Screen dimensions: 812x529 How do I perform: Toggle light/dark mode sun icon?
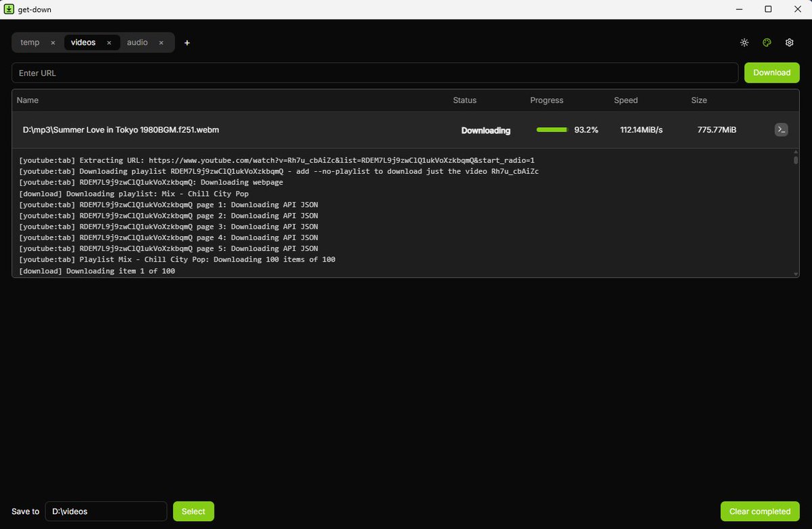click(744, 43)
